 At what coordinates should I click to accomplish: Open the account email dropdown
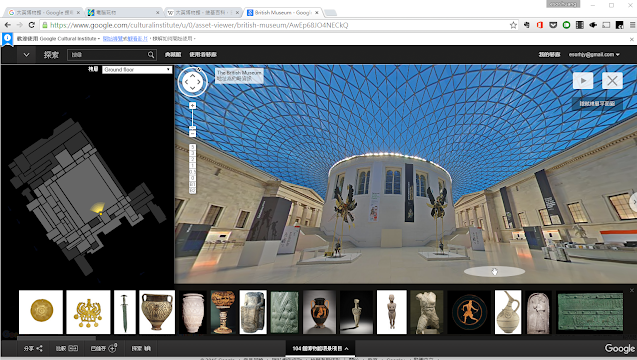point(594,54)
